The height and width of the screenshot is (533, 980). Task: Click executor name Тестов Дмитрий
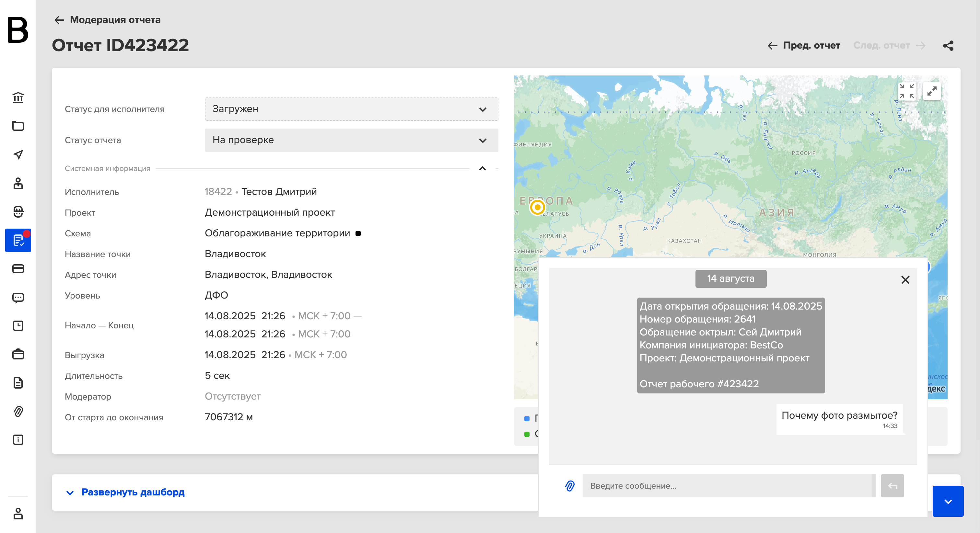(279, 192)
